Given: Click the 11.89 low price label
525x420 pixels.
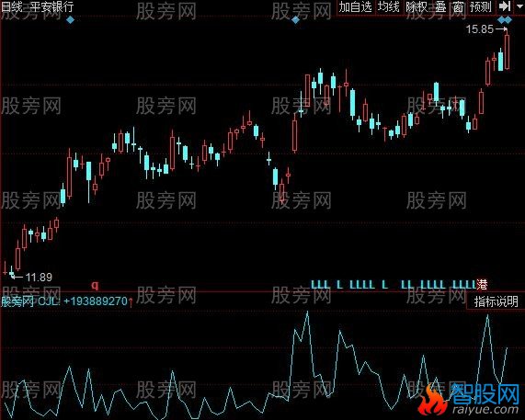Looking at the screenshot, I should [39, 278].
